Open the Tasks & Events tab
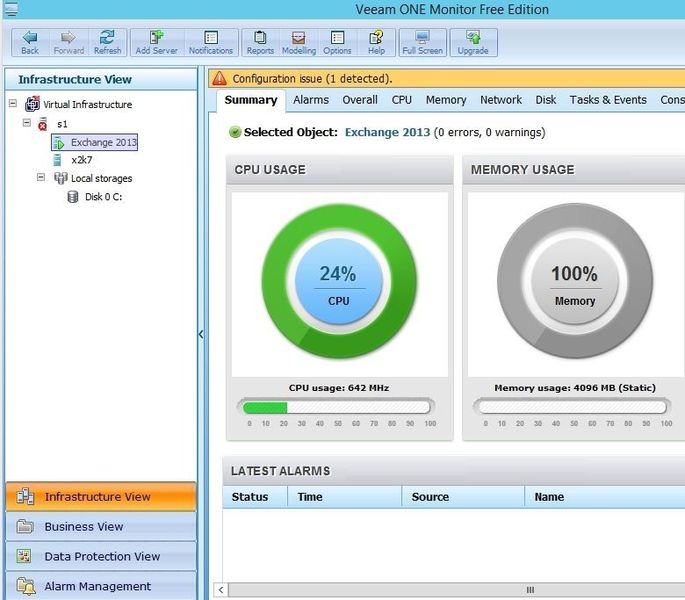 coord(608,100)
